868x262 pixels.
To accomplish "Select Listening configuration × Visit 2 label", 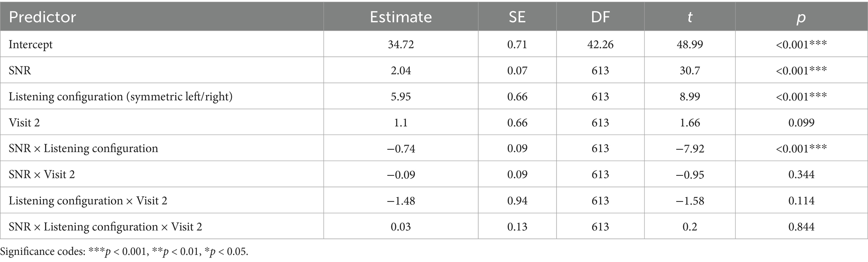I will pos(88,201).
